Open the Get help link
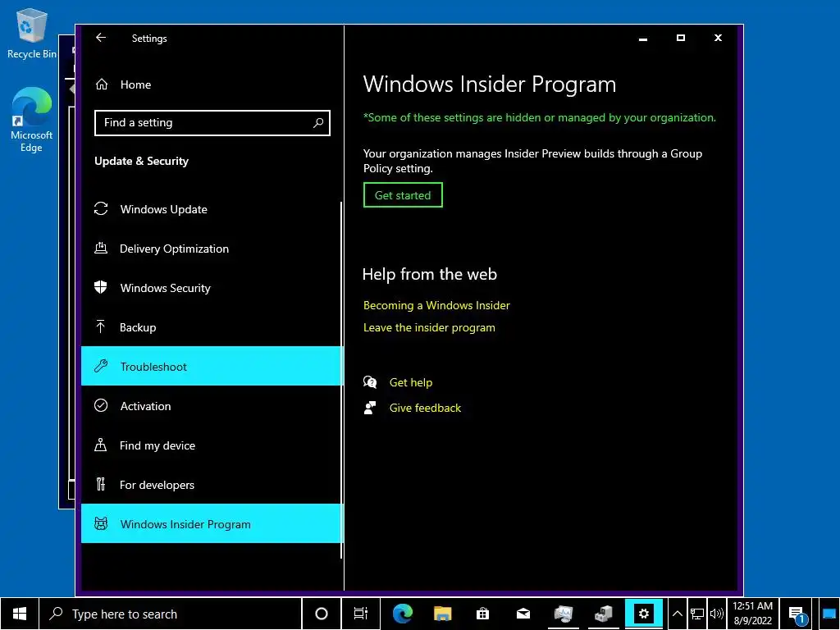The width and height of the screenshot is (840, 630). click(411, 382)
